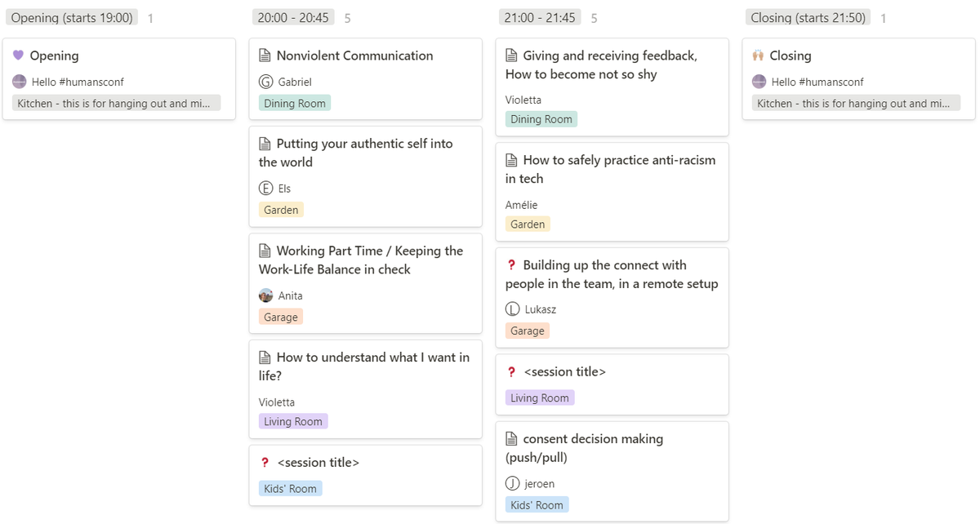The image size is (980, 524).
Task: Click the purple heart icon on Opening card
Action: coord(19,56)
